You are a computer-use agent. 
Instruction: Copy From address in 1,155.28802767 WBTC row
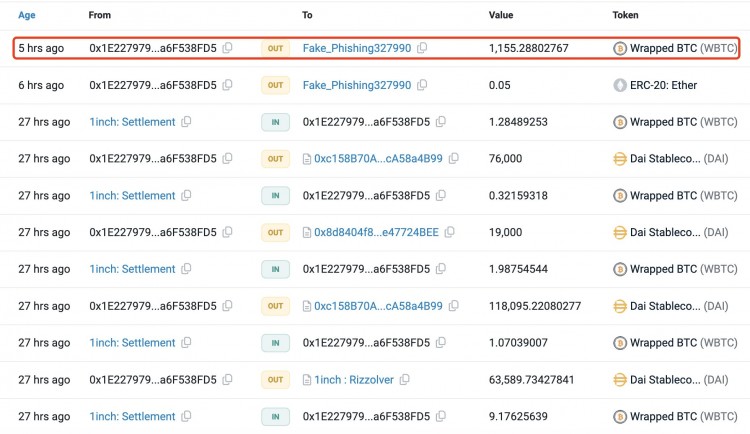228,48
